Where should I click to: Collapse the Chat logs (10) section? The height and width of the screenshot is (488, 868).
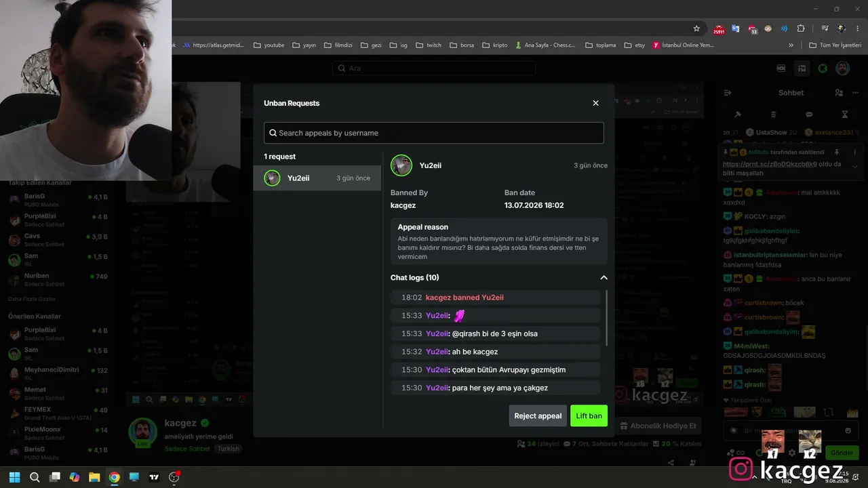click(604, 277)
